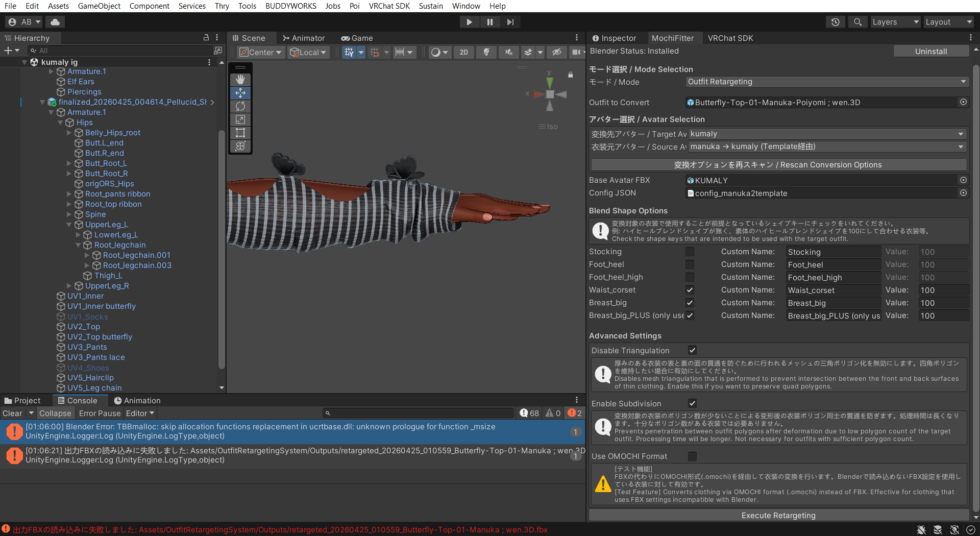Image resolution: width=980 pixels, height=536 pixels.
Task: Select the Scale tool
Action: click(240, 119)
